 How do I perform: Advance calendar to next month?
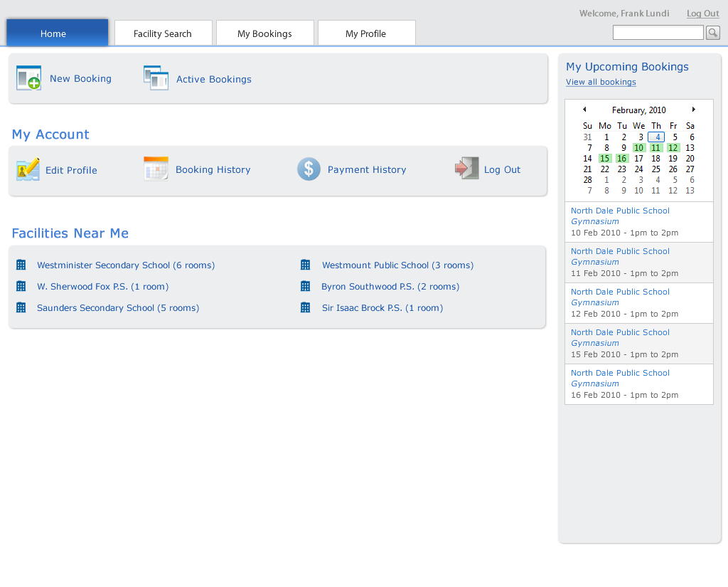coord(693,110)
